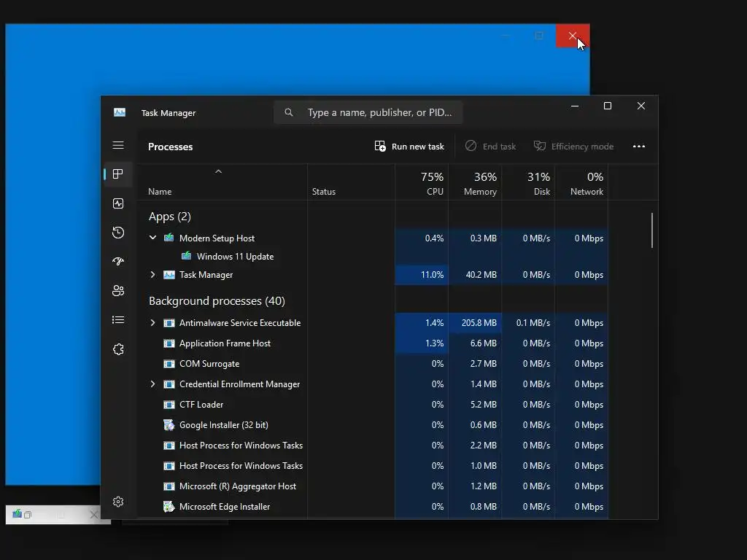
Task: Focus the name, publisher, or PID search box
Action: coord(368,112)
